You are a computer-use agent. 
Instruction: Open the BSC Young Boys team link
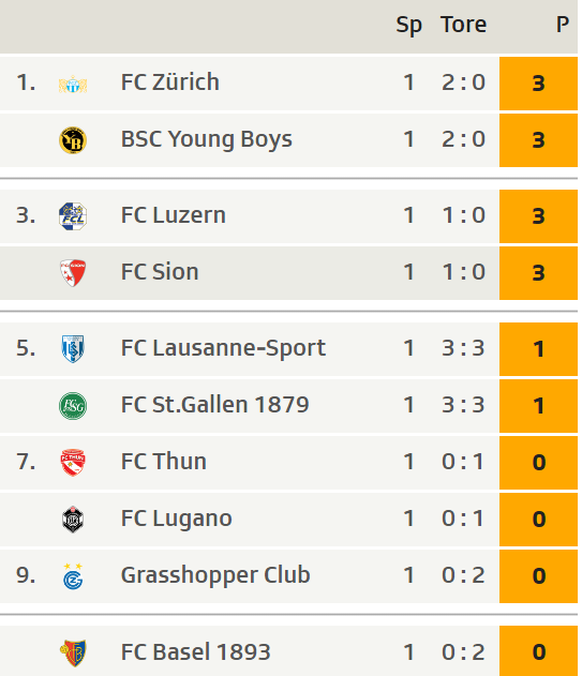(x=207, y=139)
